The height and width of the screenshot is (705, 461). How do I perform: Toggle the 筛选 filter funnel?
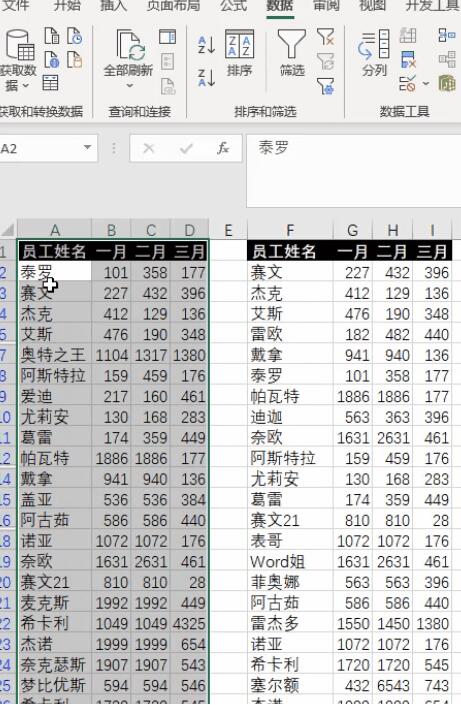pos(292,53)
